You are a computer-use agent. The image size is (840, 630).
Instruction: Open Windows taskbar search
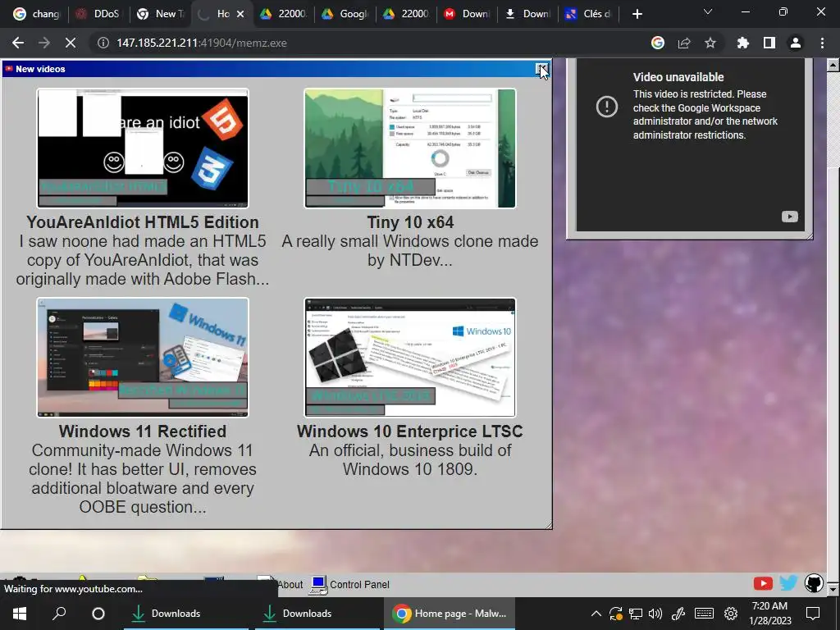[x=59, y=614]
